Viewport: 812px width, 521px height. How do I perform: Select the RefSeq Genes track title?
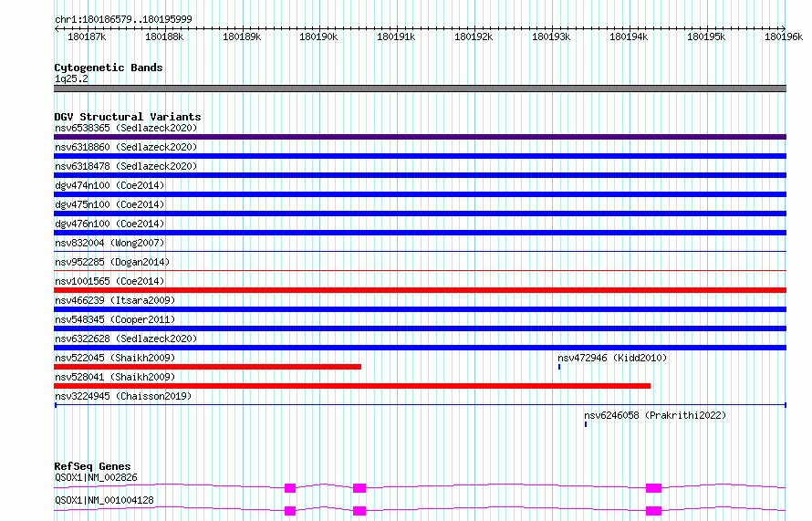point(92,466)
